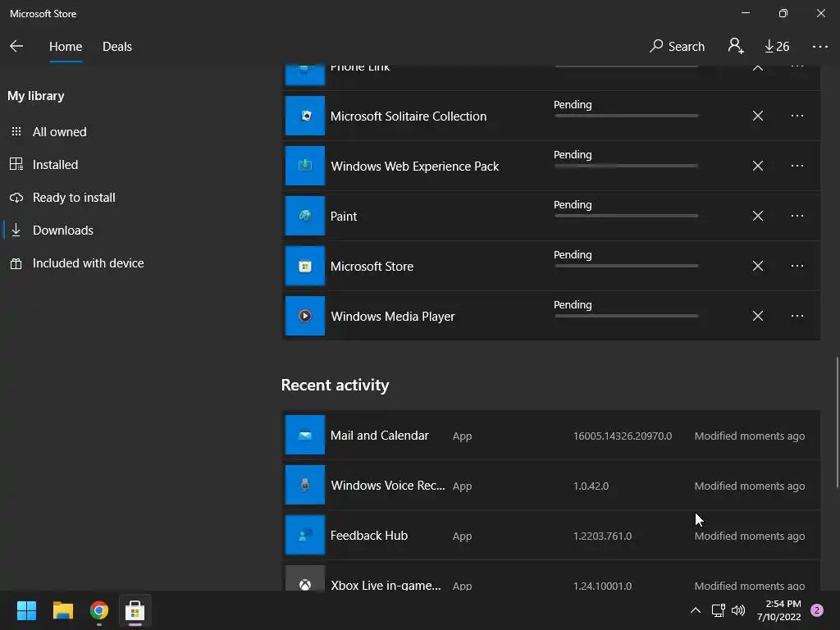Cancel the Windows Web Experience Pack download

click(757, 166)
